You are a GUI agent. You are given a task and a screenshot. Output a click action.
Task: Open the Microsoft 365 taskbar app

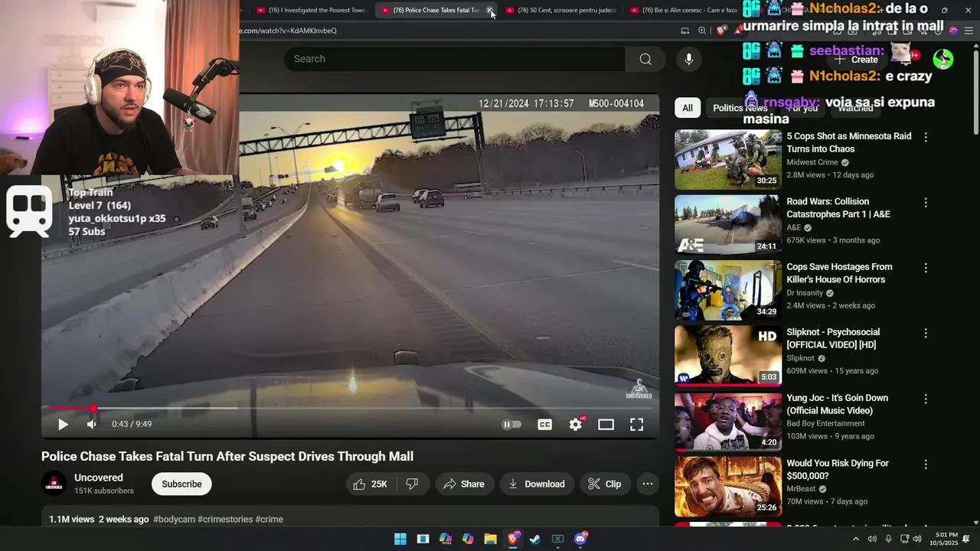pyautogui.click(x=446, y=539)
